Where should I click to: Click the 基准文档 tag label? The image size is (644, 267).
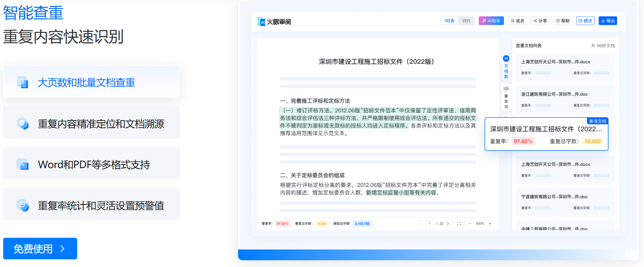(597, 121)
